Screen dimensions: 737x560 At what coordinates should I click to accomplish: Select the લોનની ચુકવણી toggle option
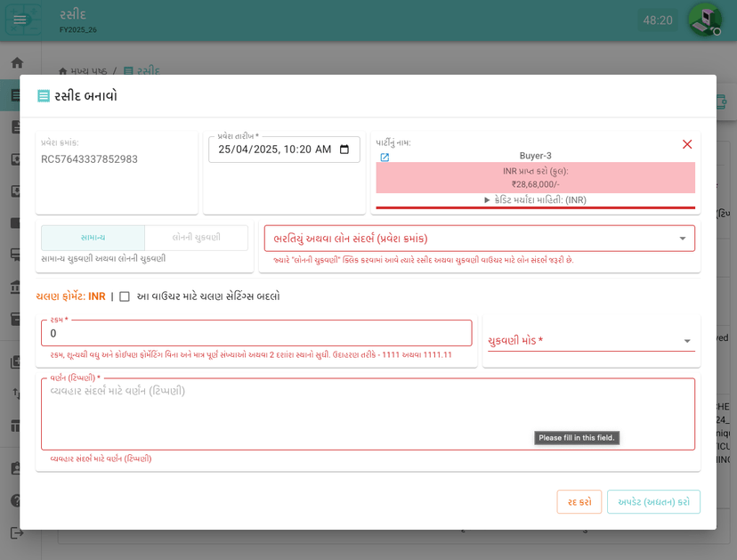[x=196, y=238]
